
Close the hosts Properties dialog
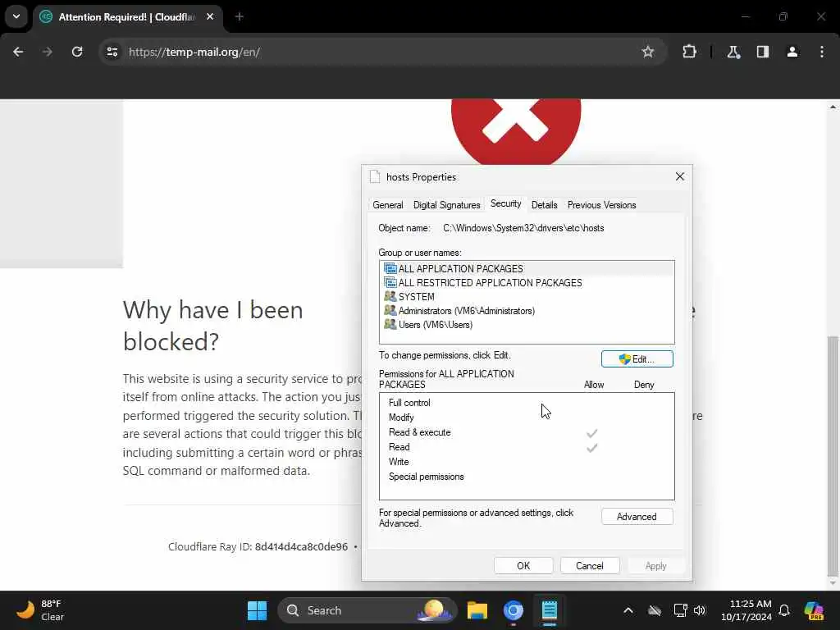(679, 177)
